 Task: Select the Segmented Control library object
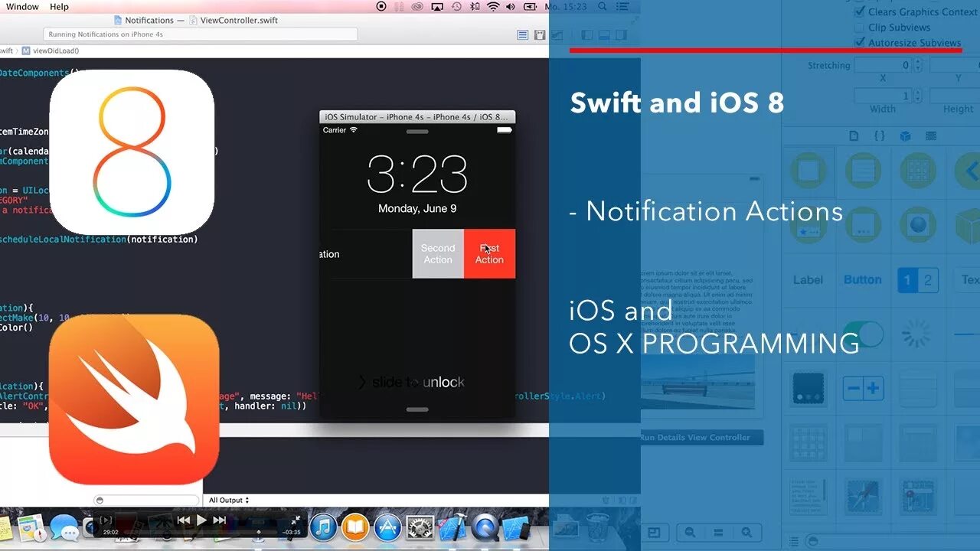[917, 280]
